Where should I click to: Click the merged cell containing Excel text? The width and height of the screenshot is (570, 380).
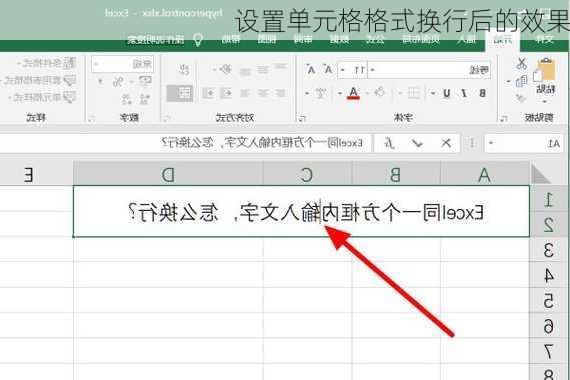tap(301, 211)
